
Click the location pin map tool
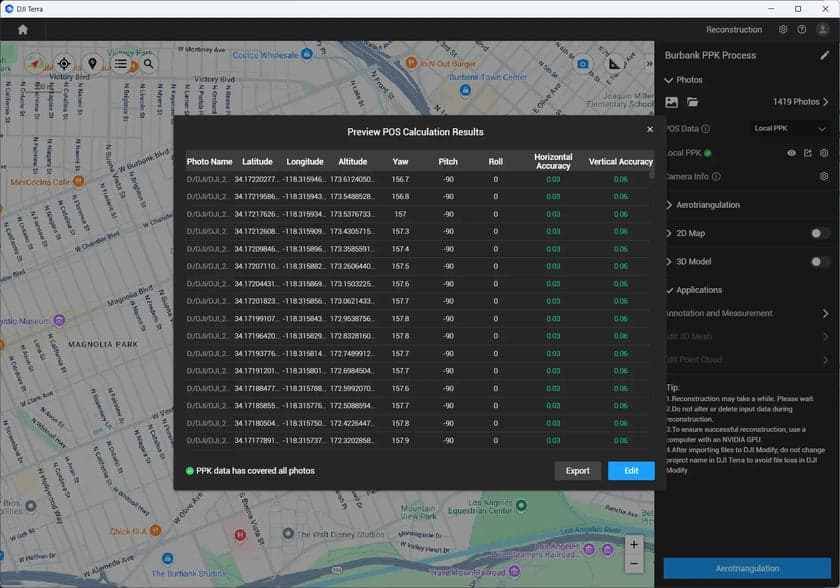click(x=92, y=64)
